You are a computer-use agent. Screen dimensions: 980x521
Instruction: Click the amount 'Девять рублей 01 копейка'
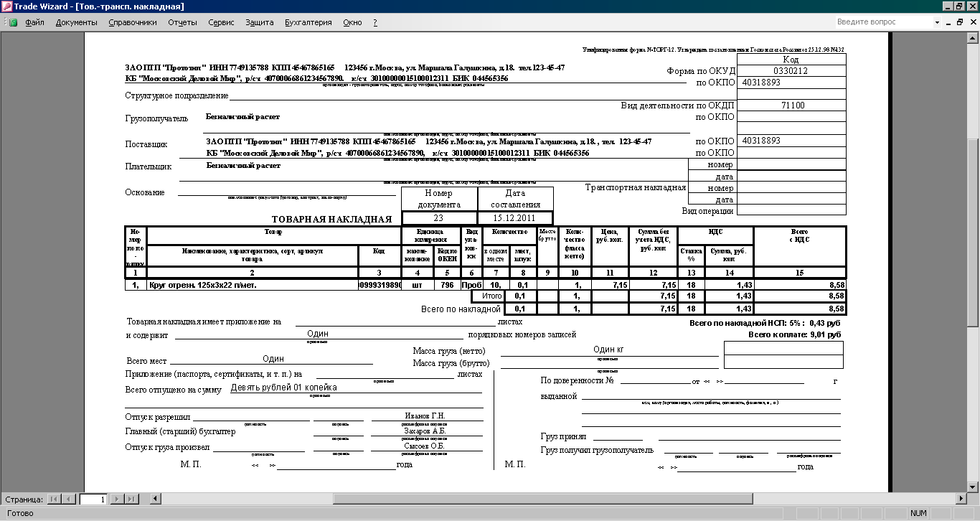pyautogui.click(x=283, y=388)
